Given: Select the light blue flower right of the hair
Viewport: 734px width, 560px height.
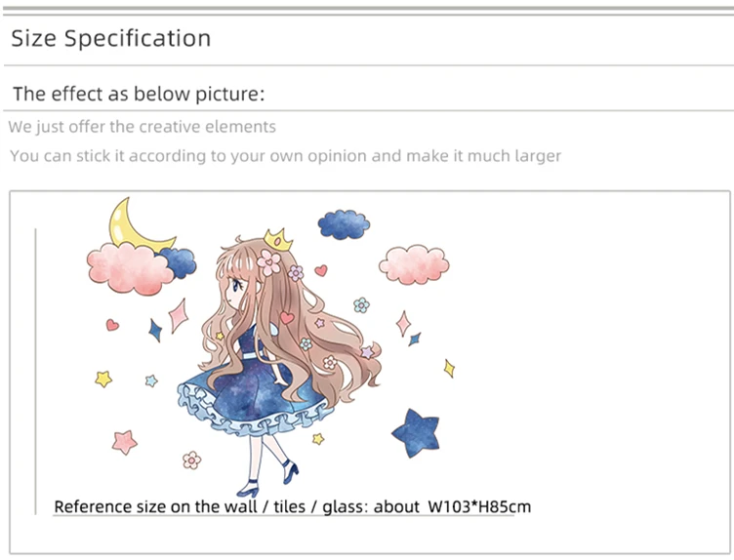Looking at the screenshot, I should pyautogui.click(x=361, y=305).
